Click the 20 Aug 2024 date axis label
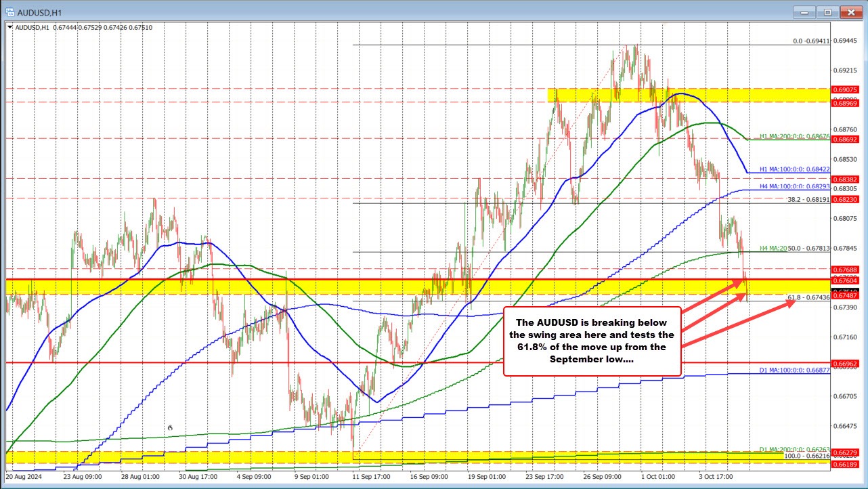Viewport: 868px width, 489px height. (x=25, y=477)
